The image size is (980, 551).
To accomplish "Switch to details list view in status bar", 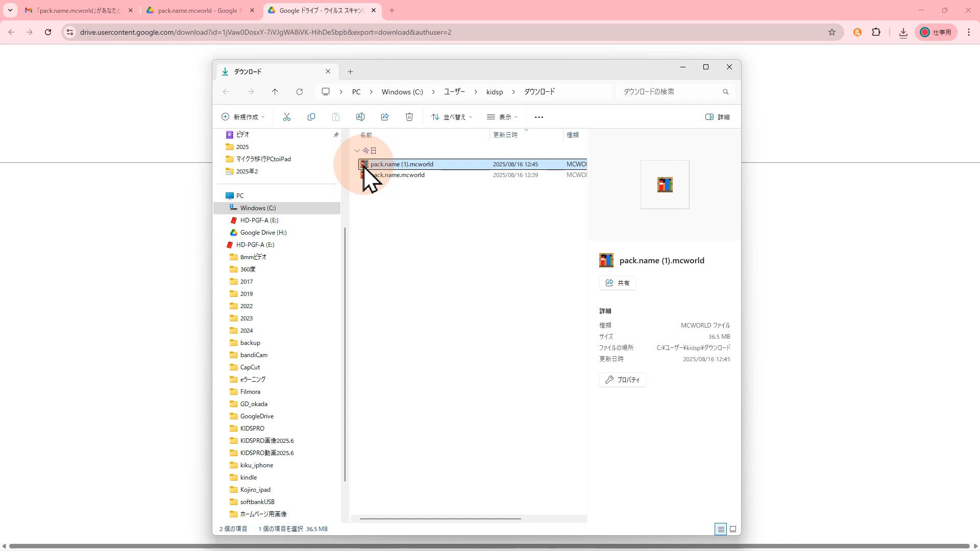I will 721,529.
